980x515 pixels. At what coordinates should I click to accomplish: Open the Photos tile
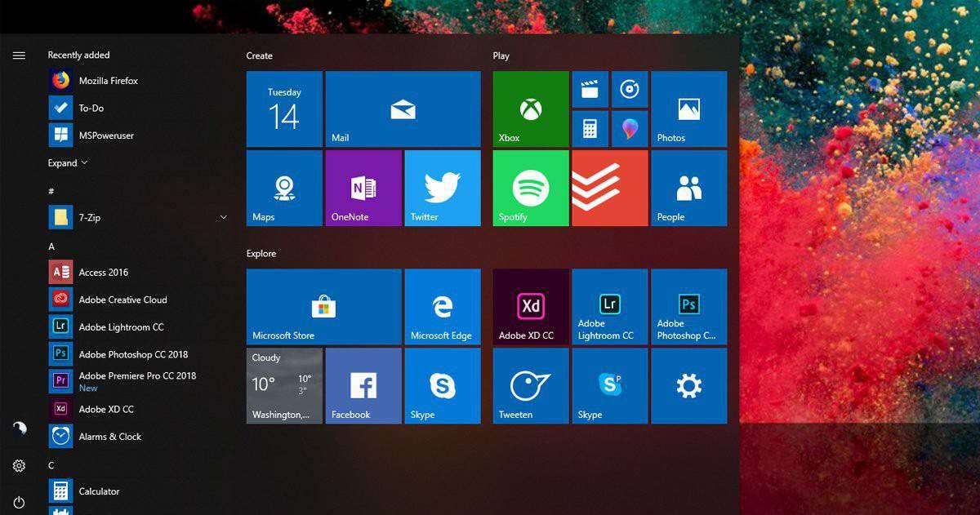click(x=688, y=109)
